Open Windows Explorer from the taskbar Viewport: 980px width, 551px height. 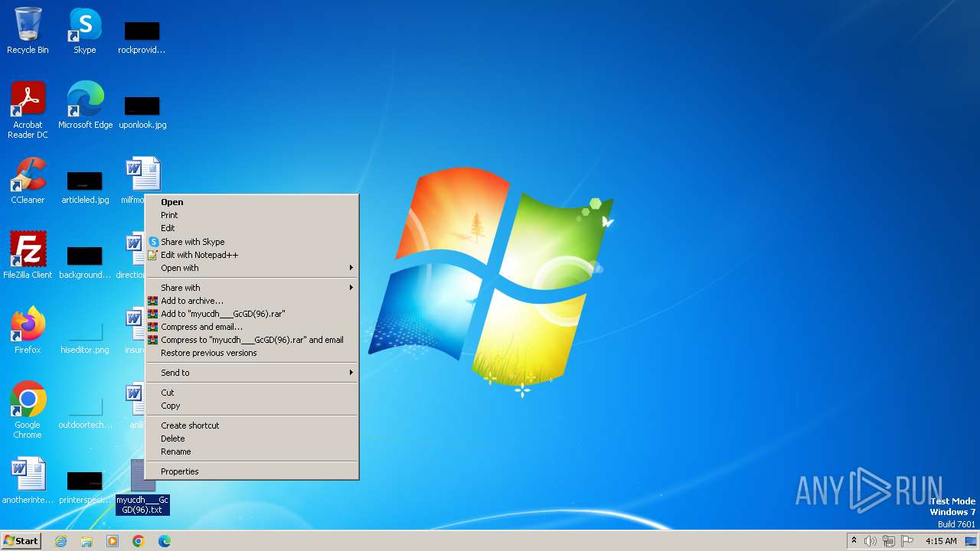87,541
